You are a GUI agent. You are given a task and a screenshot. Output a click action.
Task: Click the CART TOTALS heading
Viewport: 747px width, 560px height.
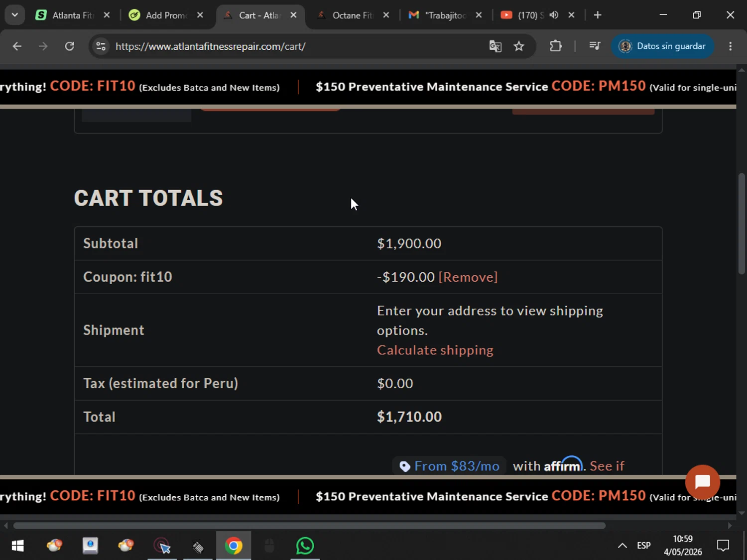tap(148, 198)
